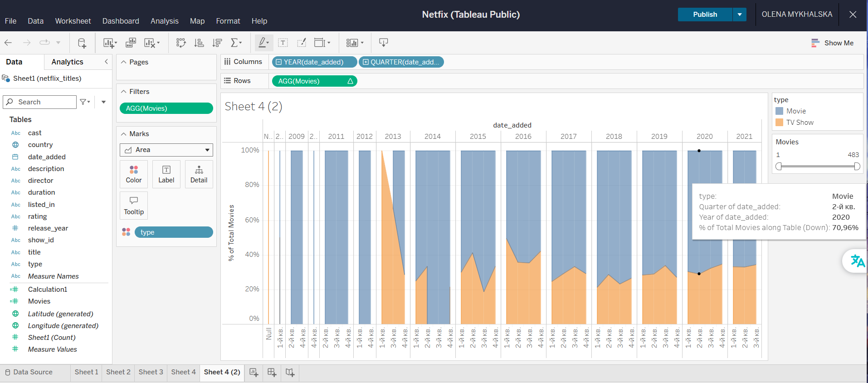Click the AGG(Movies) filter pill
Viewport: 868px width, 383px height.
click(x=166, y=108)
